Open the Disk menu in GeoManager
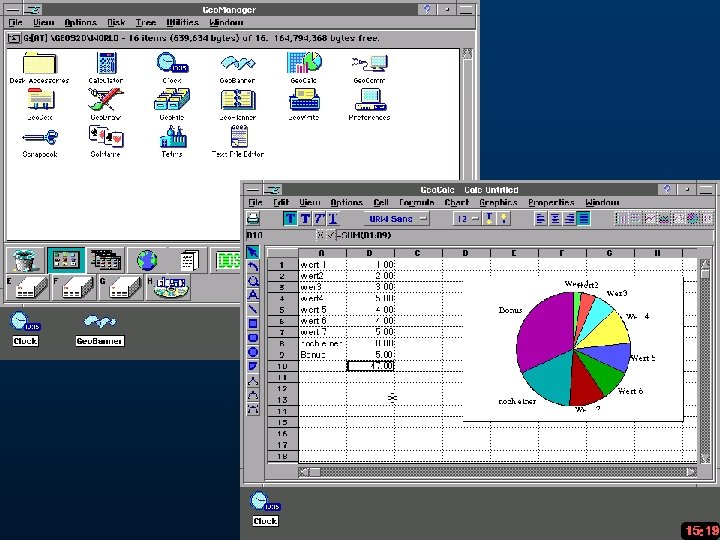The width and height of the screenshot is (720, 540). tap(116, 22)
